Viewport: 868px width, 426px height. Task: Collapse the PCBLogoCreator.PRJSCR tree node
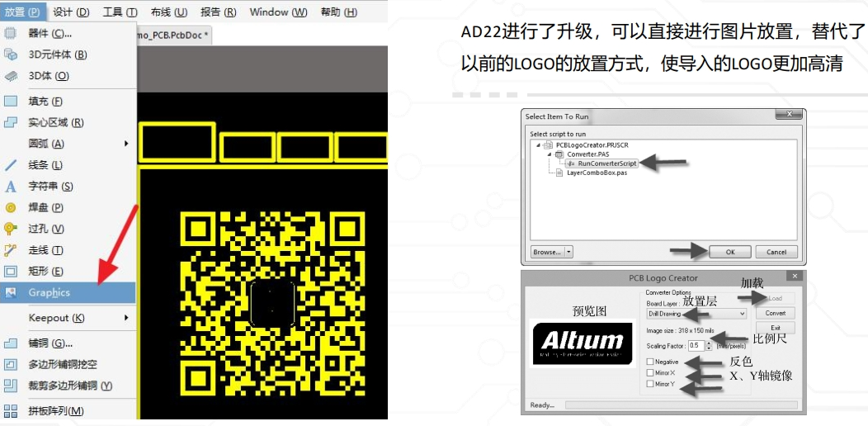(537, 145)
